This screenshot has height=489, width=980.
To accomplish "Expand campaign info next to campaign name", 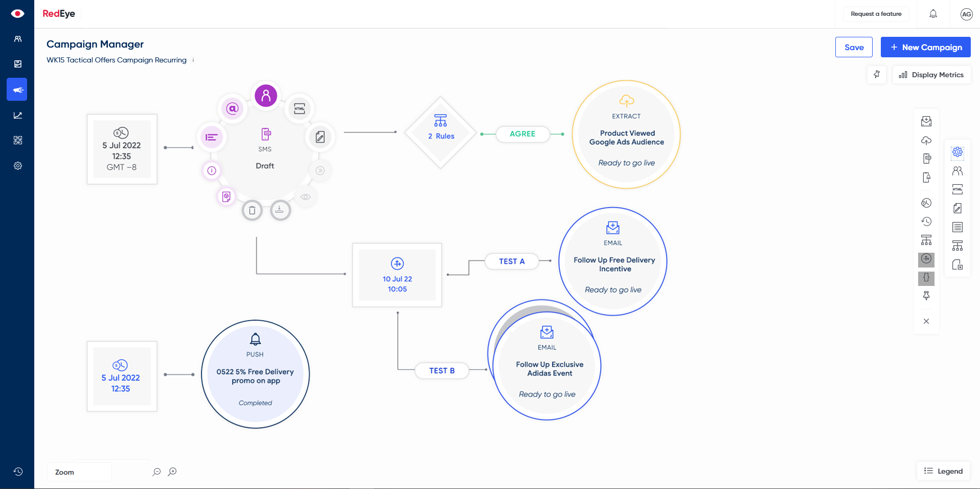I will click(x=193, y=60).
